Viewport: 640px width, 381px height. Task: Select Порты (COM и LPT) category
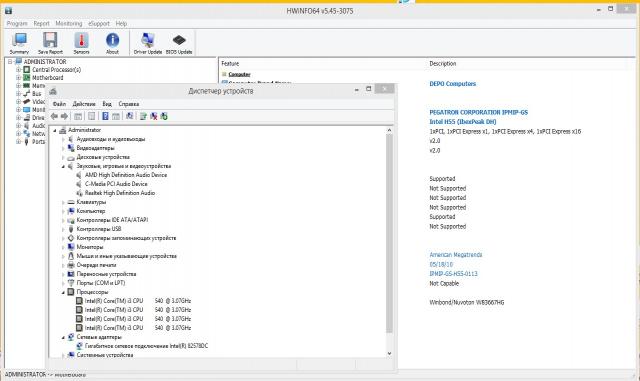101,283
